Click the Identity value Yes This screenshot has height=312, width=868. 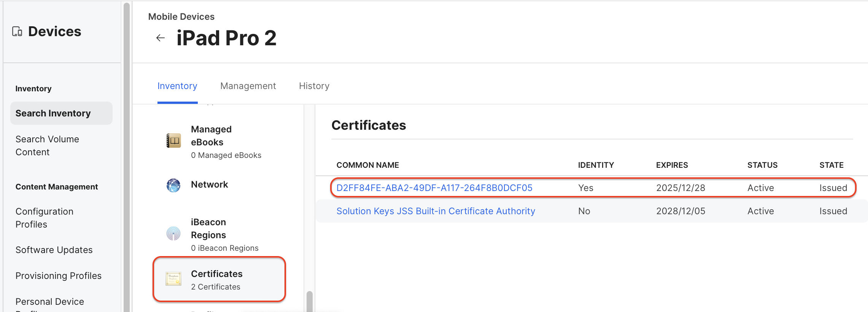(x=586, y=188)
